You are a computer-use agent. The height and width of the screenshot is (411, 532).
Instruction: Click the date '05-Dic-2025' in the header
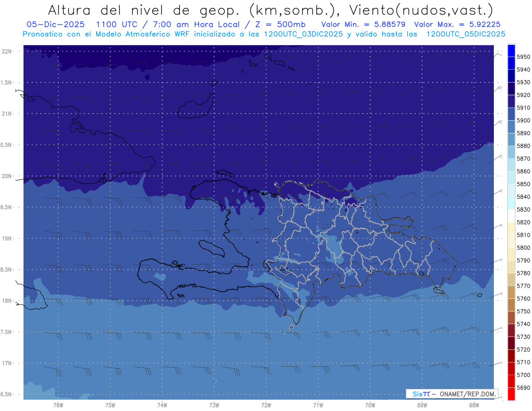tap(55, 24)
